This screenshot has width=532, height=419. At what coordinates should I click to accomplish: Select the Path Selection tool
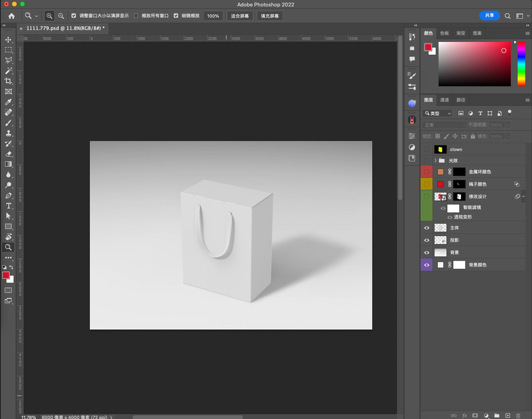[x=8, y=216]
